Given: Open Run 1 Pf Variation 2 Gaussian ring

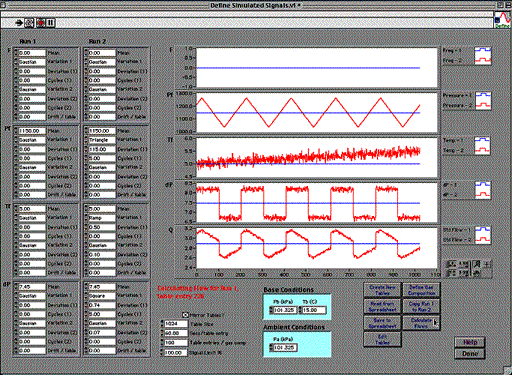Looking at the screenshot, I should tap(32, 167).
